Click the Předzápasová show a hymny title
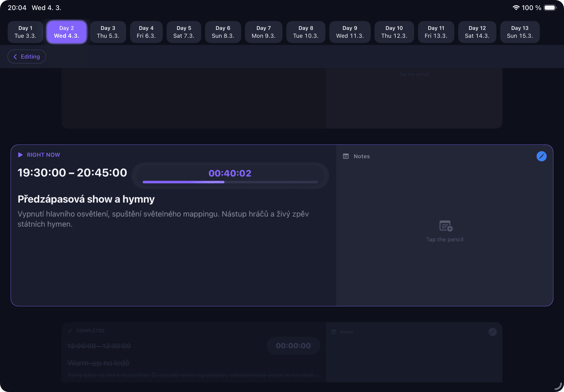The image size is (564, 392). pyautogui.click(x=86, y=199)
